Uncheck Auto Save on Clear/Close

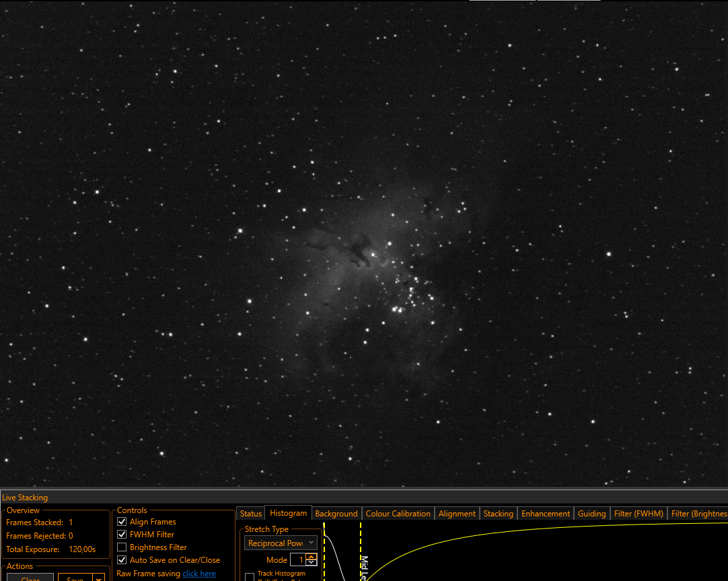coord(122,560)
